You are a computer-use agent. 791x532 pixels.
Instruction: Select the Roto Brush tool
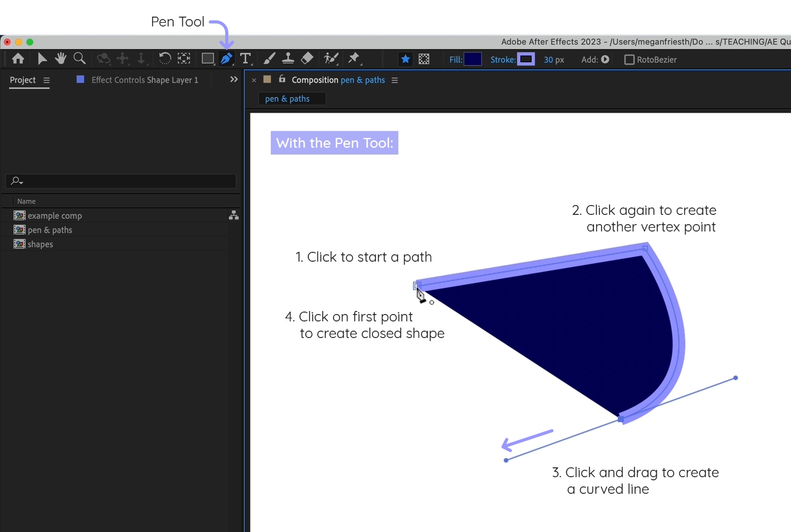(x=331, y=58)
